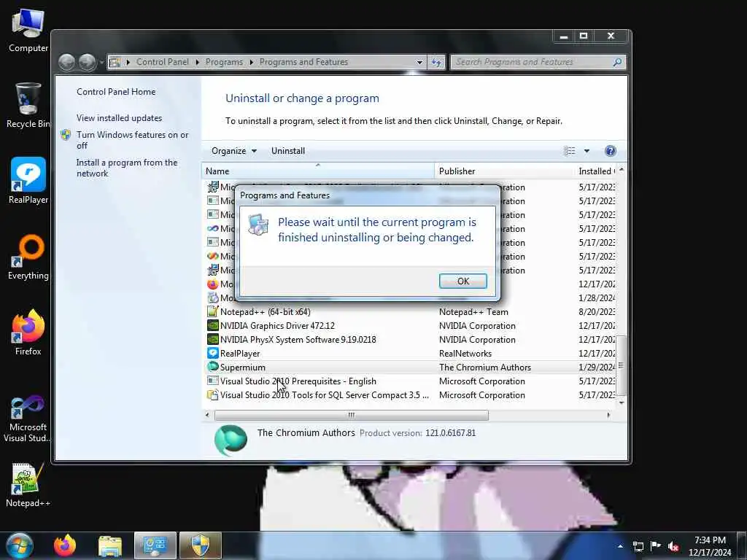Click OK in Programs and Features dialog
Viewport: 747px width, 560px height.
click(x=462, y=281)
